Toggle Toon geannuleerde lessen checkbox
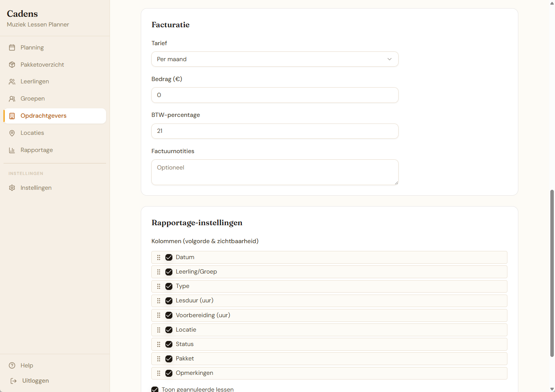Viewport: 555px width, 392px height. coord(155,389)
